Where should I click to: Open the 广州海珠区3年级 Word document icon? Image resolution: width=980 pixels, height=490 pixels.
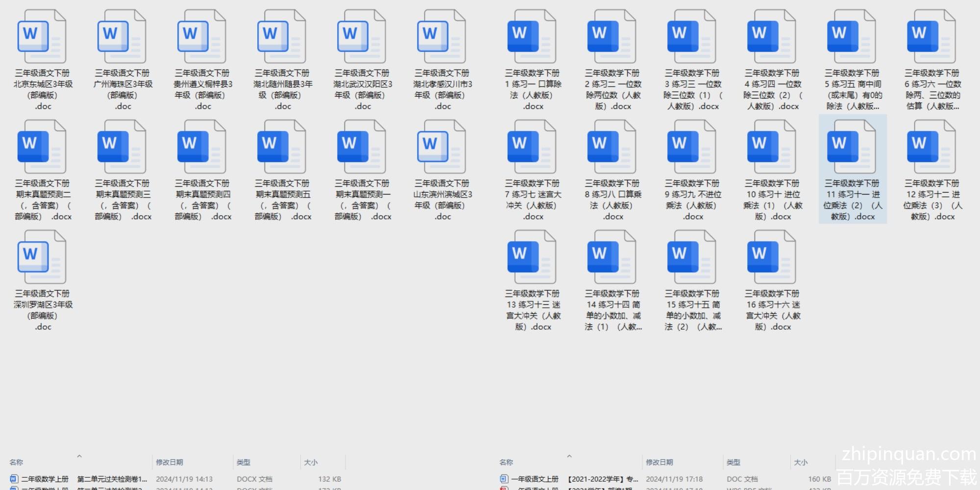(x=122, y=37)
